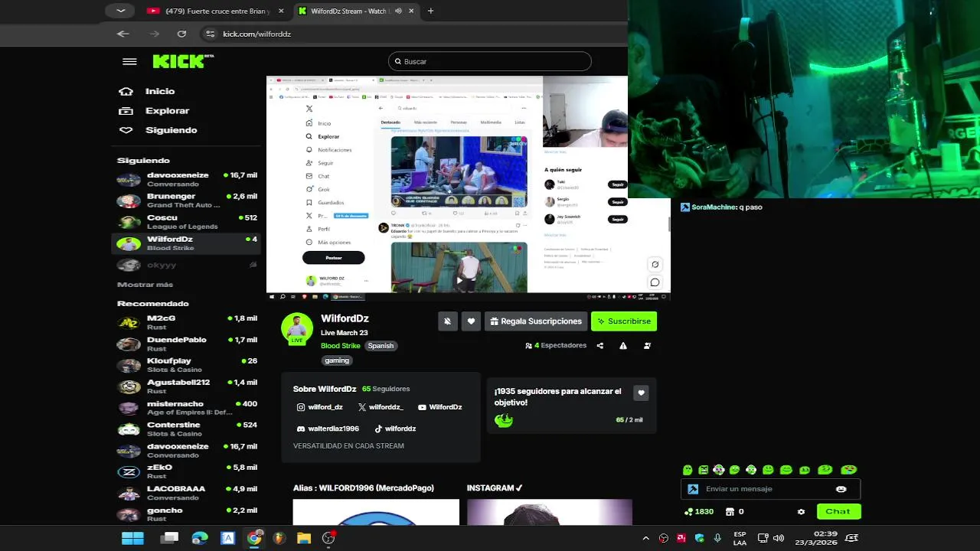Click the user icon beside report

click(648, 346)
